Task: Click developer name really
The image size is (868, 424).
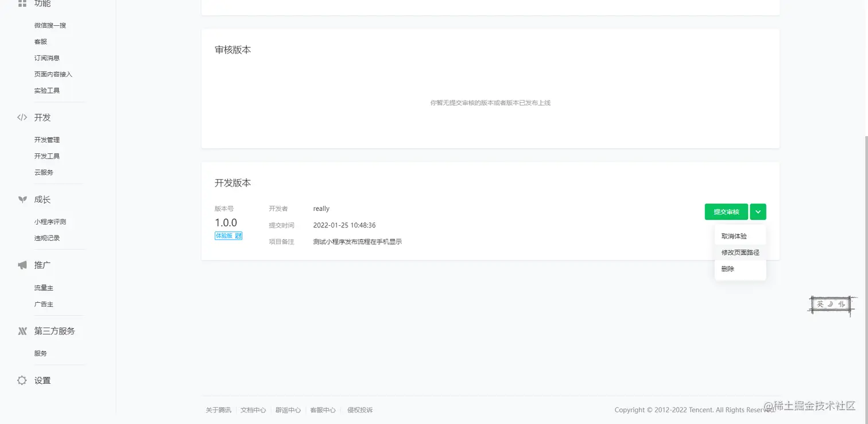Action: pyautogui.click(x=321, y=209)
